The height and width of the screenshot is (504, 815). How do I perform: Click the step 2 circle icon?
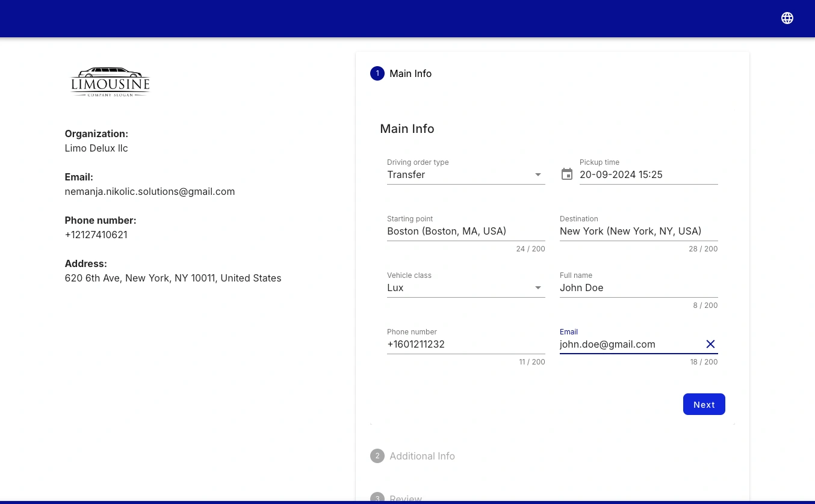pyautogui.click(x=377, y=456)
